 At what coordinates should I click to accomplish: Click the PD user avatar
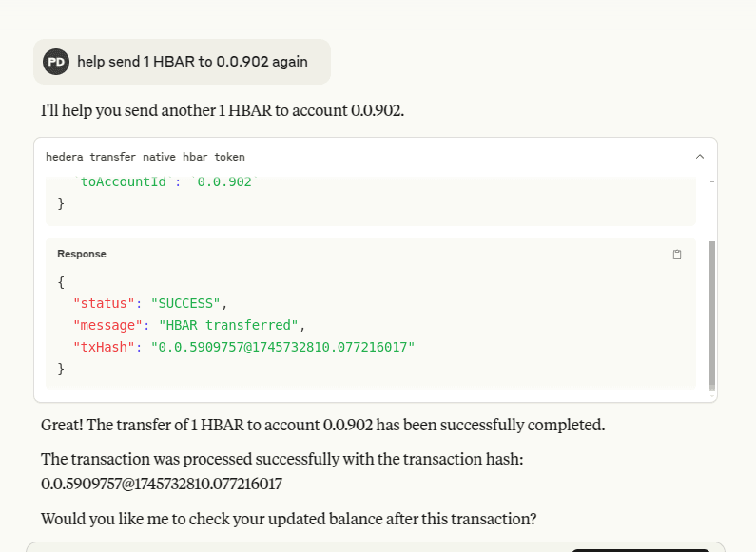(56, 62)
